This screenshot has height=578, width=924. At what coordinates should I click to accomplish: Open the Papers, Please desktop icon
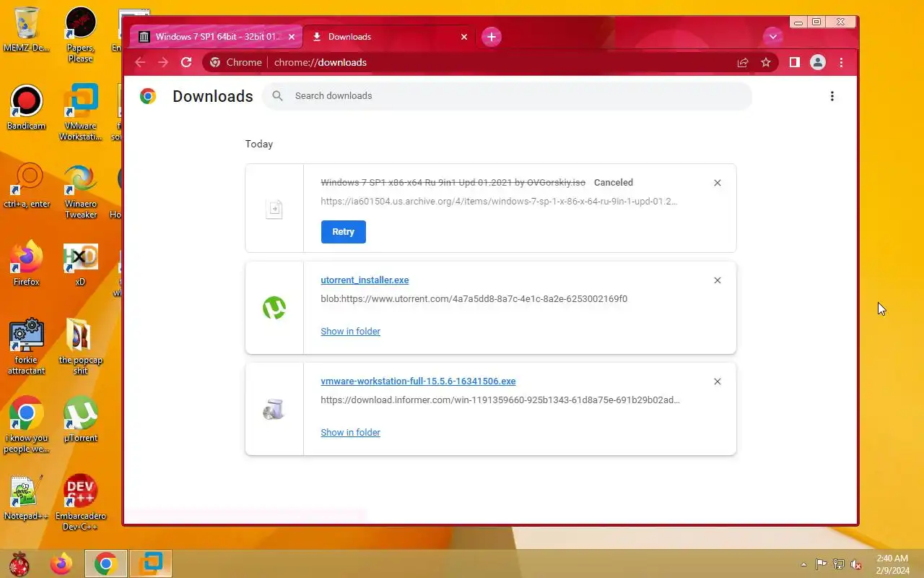click(x=80, y=35)
